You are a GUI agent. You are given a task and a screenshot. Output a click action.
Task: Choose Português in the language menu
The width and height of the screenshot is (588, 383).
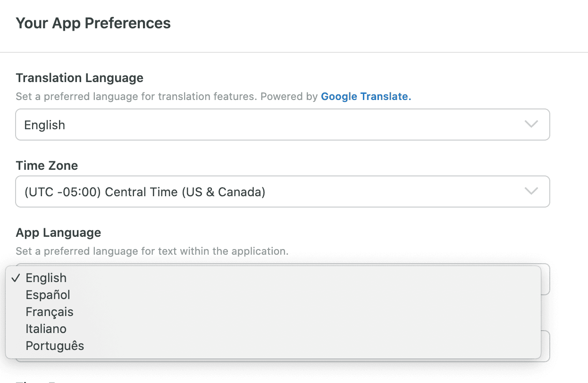tap(55, 346)
